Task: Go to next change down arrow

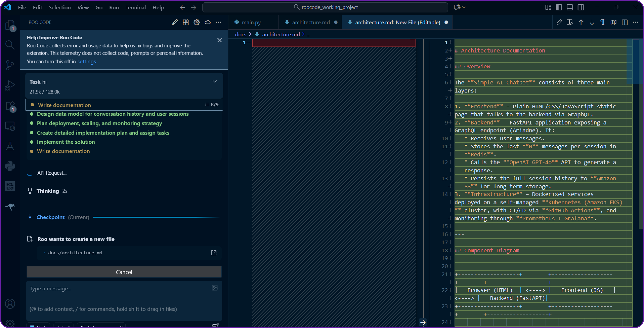Action: (592, 22)
